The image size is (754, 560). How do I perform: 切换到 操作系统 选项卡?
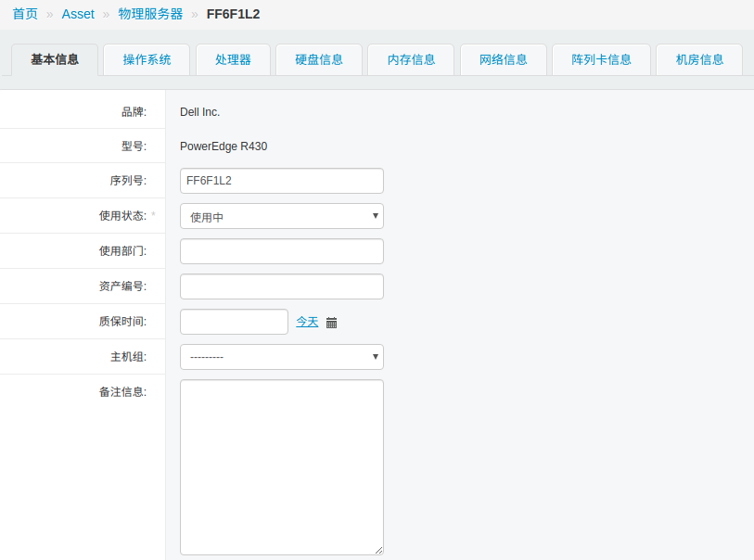[x=146, y=58]
